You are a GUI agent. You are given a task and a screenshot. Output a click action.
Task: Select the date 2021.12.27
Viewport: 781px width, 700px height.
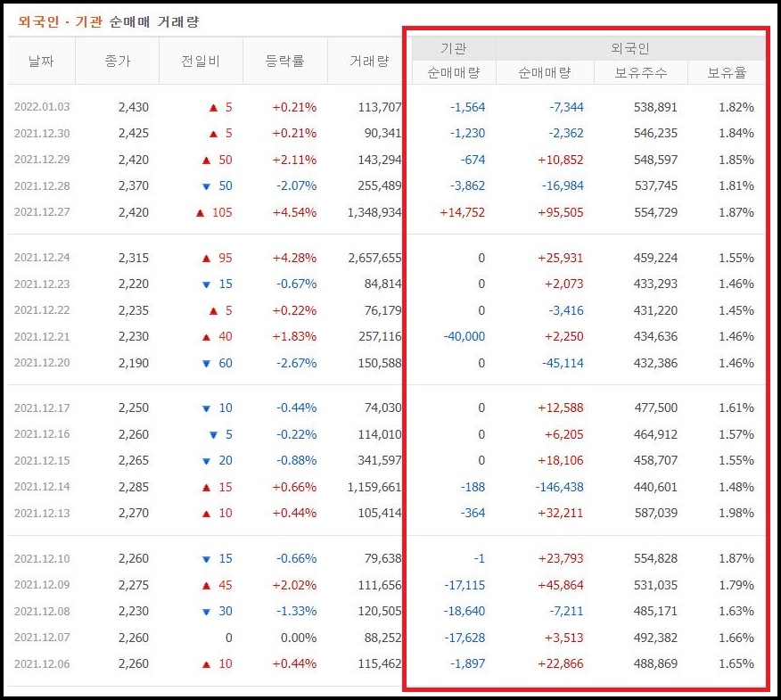coord(42,212)
